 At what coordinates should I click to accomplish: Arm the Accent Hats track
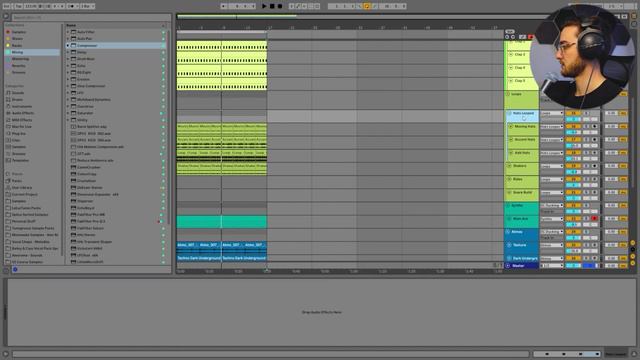(x=594, y=140)
